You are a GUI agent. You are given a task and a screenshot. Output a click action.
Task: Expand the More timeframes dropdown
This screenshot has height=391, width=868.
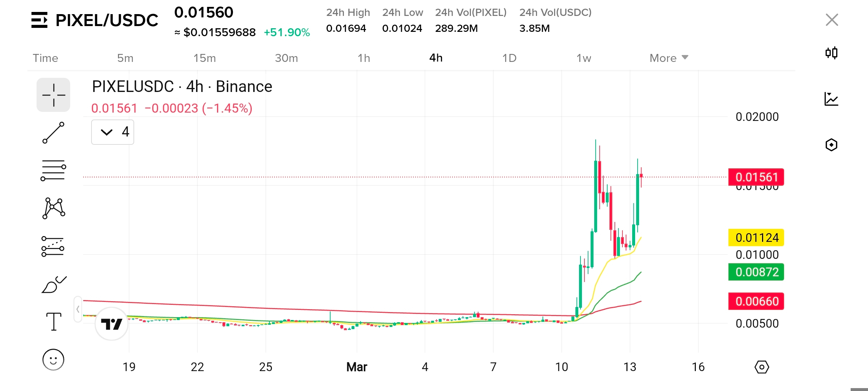click(x=669, y=58)
